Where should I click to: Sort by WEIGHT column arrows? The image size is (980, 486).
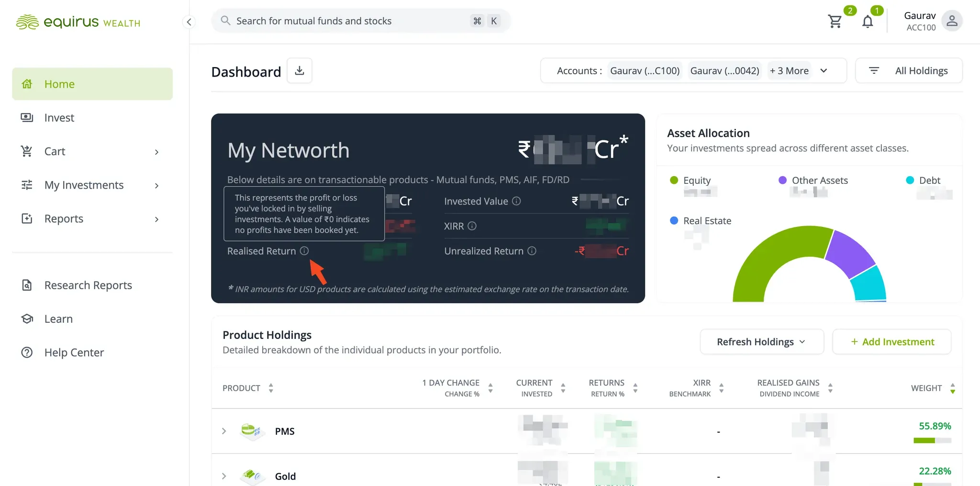[x=953, y=388]
